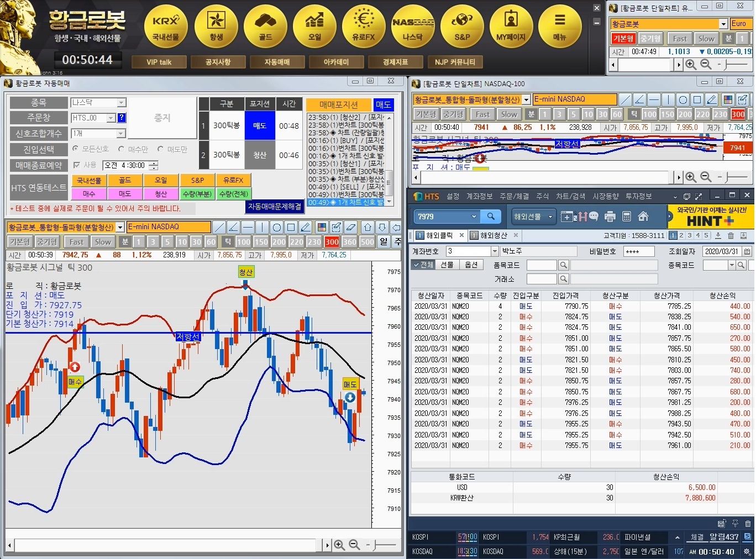Click the 자동매매 button
Image resolution: width=756 pixels, height=559 pixels.
[x=277, y=62]
